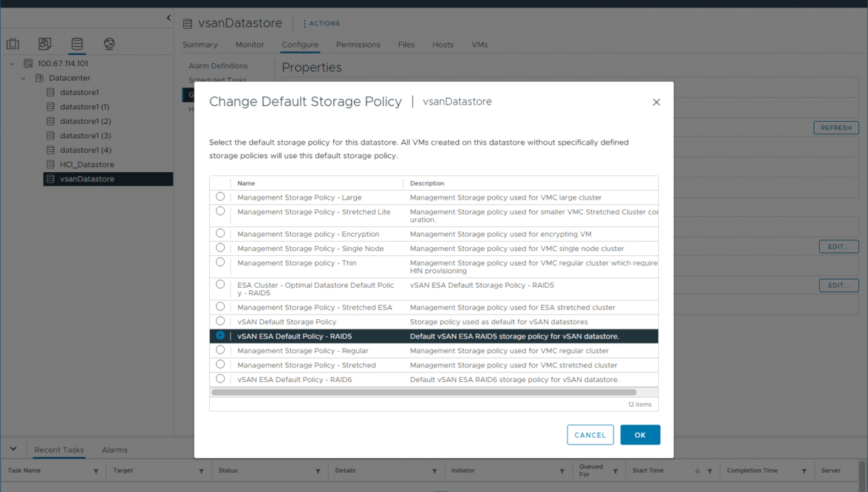Click the Description column header in policy table

tap(427, 183)
